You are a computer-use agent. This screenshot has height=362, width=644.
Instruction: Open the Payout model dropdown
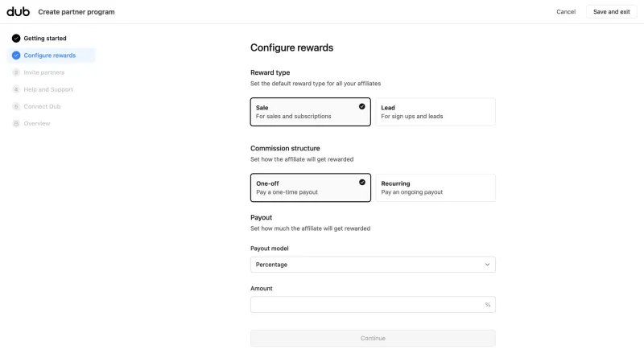point(373,265)
